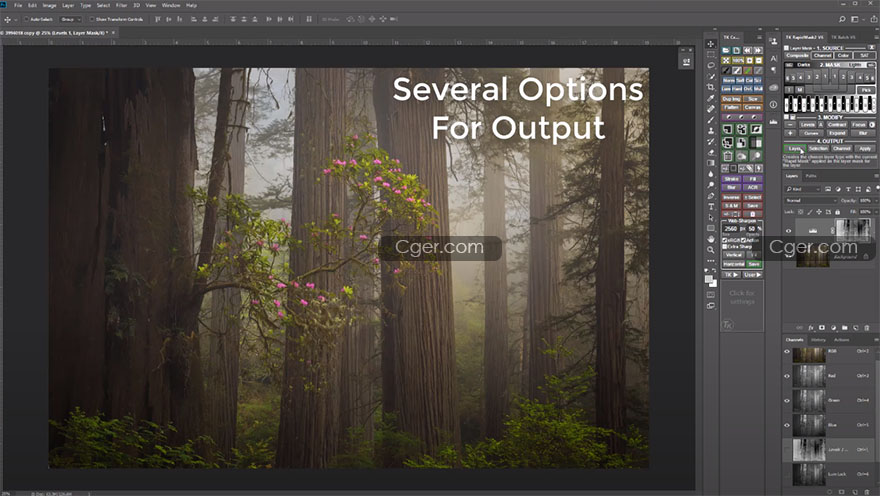Viewport: 880px width, 496px height.
Task: Select the Eraser tool
Action: tap(711, 152)
